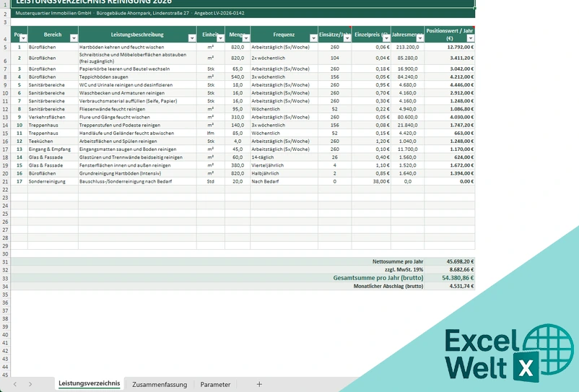Screen dimensions: 579x392
Task: Select cell 'Schreibtische und Möbeloberflächen abstauben'
Action: [x=137, y=58]
